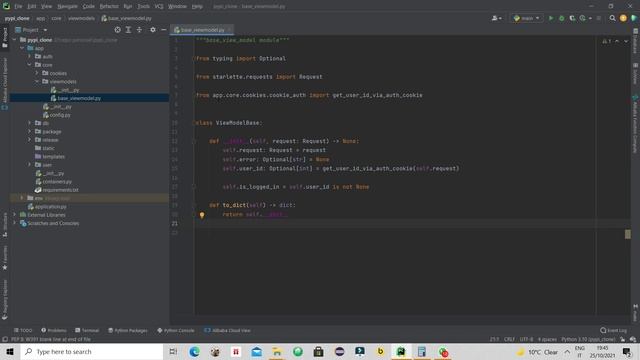Click the editor scrollbar warning marker
Screen dimensions: 640x360
pos(628,234)
